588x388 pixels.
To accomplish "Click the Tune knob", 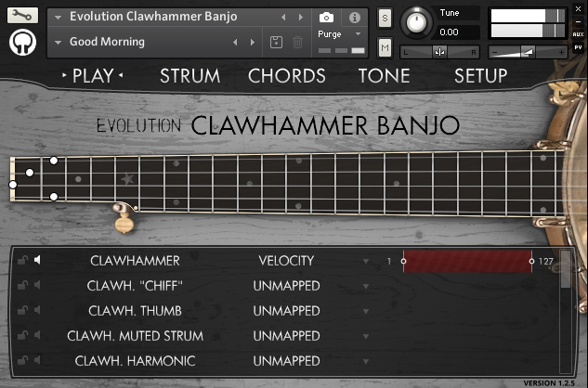I will [416, 22].
